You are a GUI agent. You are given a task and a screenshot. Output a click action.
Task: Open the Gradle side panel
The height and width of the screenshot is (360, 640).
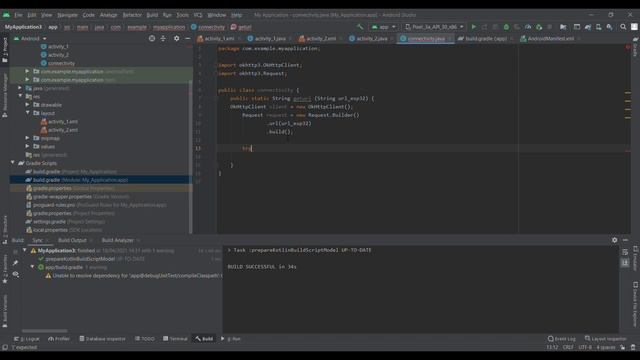(x=635, y=47)
